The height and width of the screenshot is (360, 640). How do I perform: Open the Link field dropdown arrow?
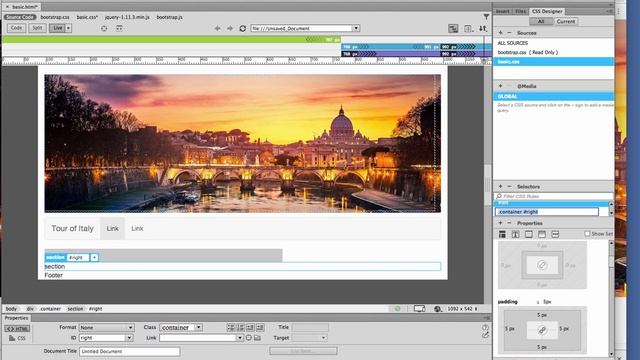pyautogui.click(x=240, y=338)
